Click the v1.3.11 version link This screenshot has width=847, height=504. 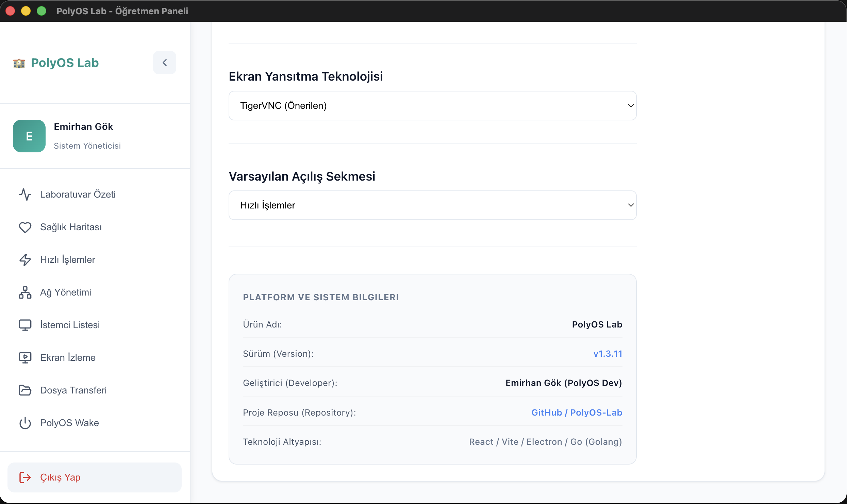coord(608,354)
